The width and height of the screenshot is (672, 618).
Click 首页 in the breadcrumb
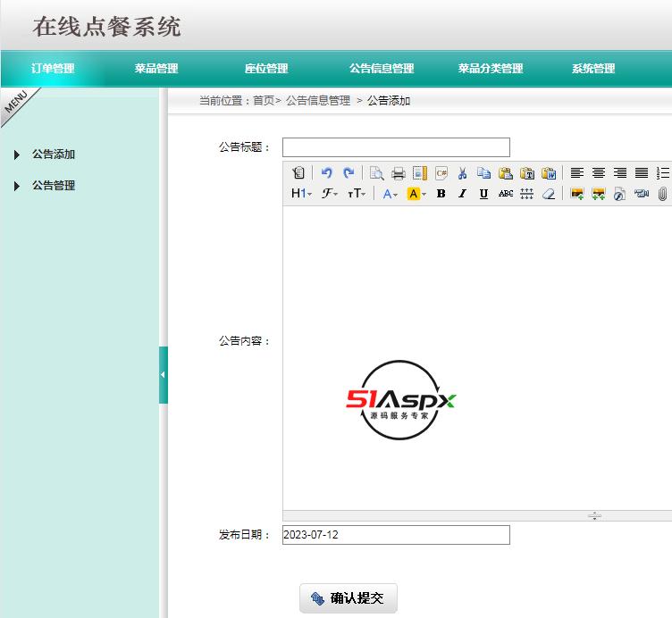264,101
